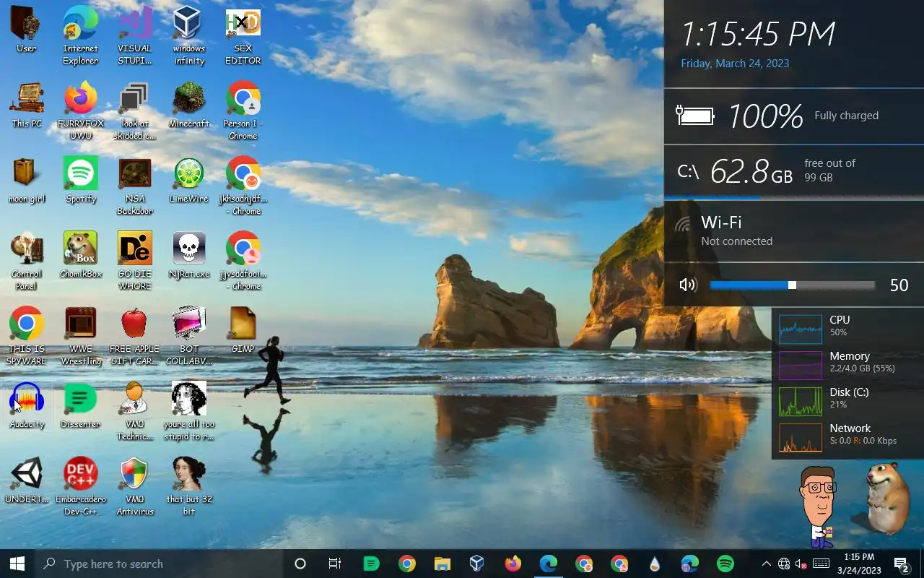Image resolution: width=924 pixels, height=578 pixels.
Task: Open the LimeWire desktop shortcut
Action: click(x=189, y=179)
